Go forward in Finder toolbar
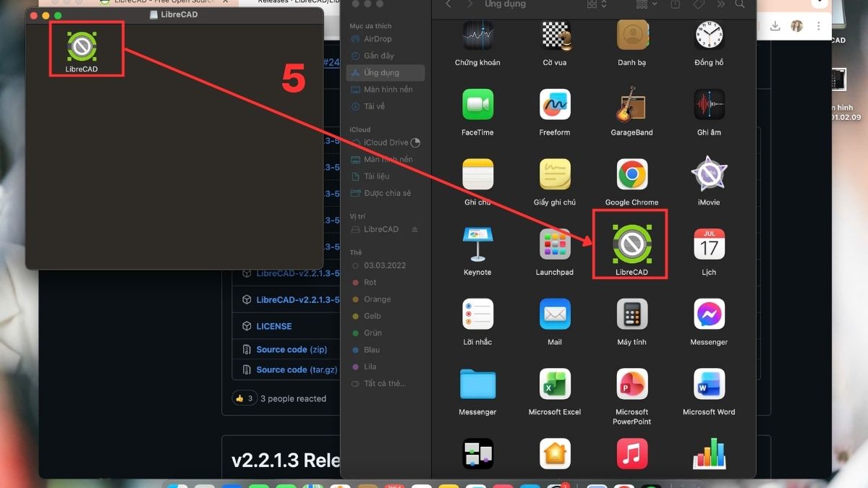 (470, 4)
